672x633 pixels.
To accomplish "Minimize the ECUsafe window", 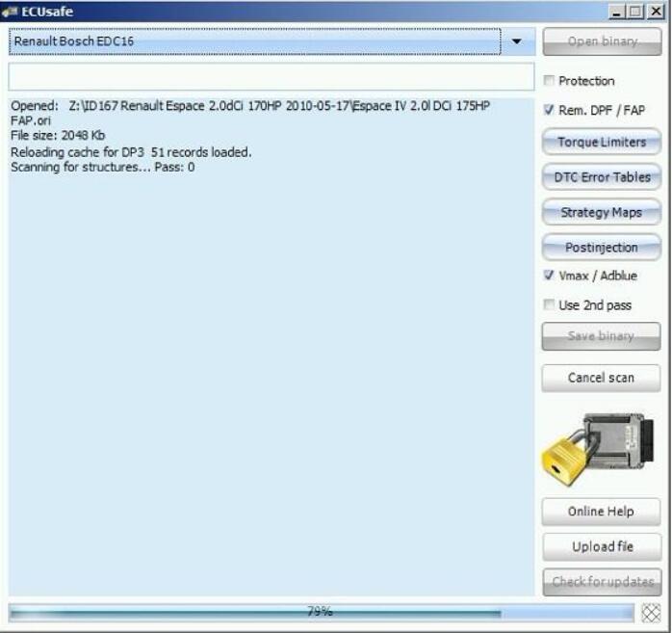I will 616,12.
